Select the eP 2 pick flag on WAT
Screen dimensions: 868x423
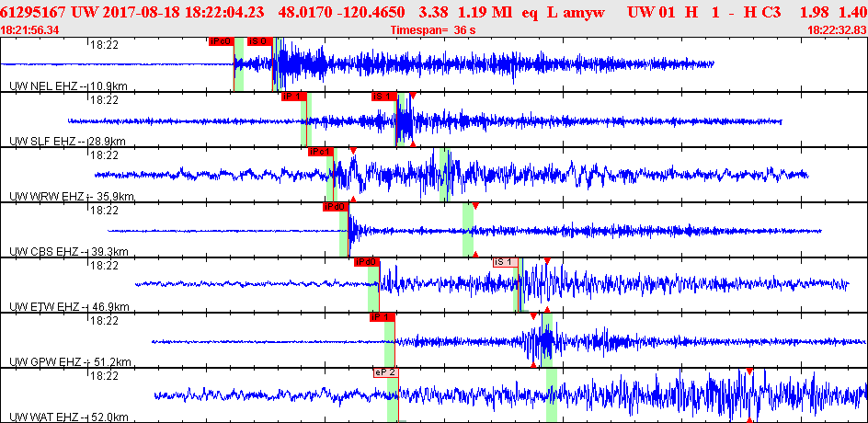(x=385, y=372)
